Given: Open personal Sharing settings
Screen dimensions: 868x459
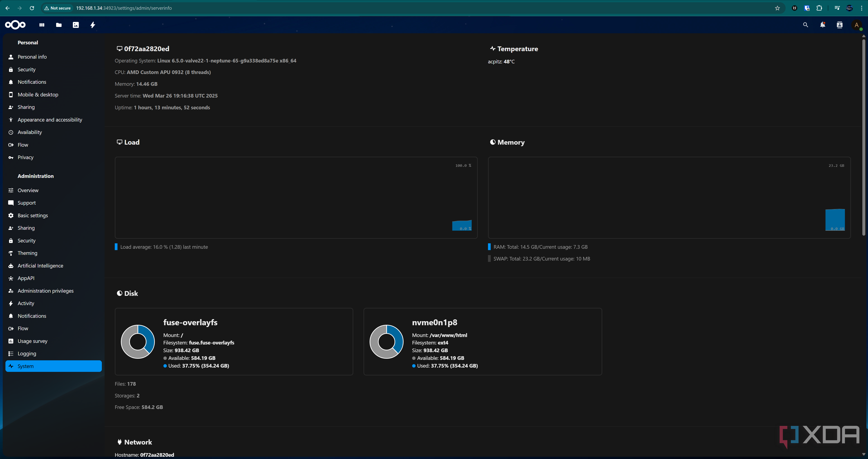Looking at the screenshot, I should click(x=54, y=107).
